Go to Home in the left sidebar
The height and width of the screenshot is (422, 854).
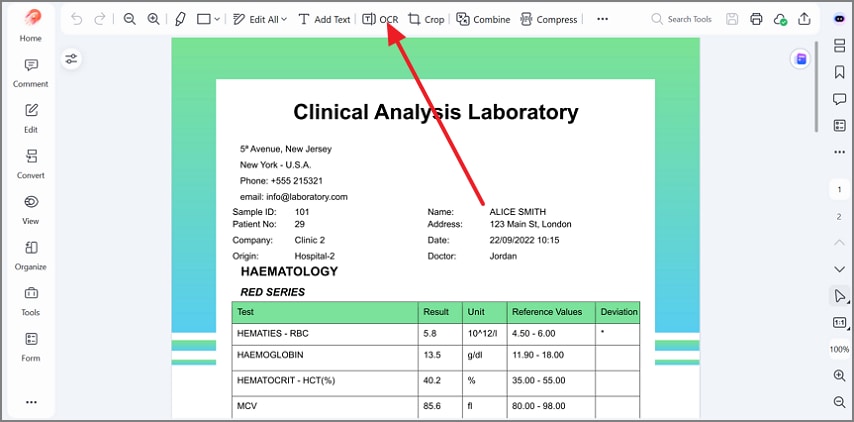(x=30, y=39)
